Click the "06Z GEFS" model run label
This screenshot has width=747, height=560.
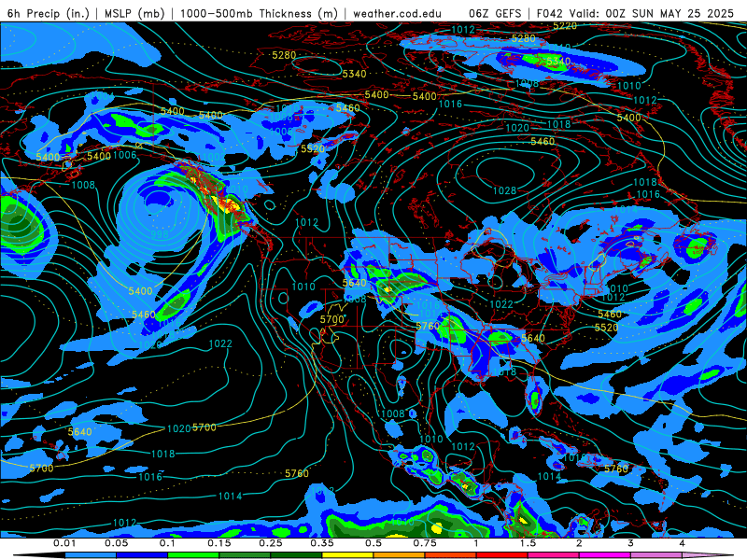[x=496, y=13]
